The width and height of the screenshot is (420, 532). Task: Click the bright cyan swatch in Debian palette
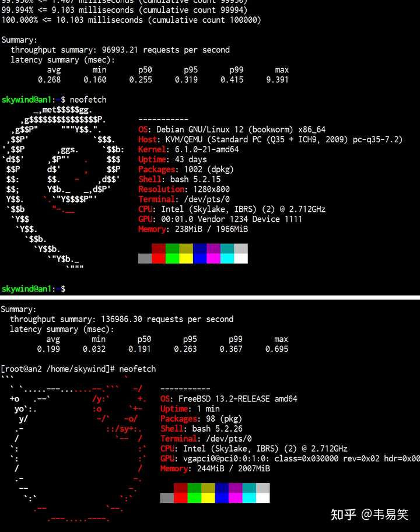(227, 258)
